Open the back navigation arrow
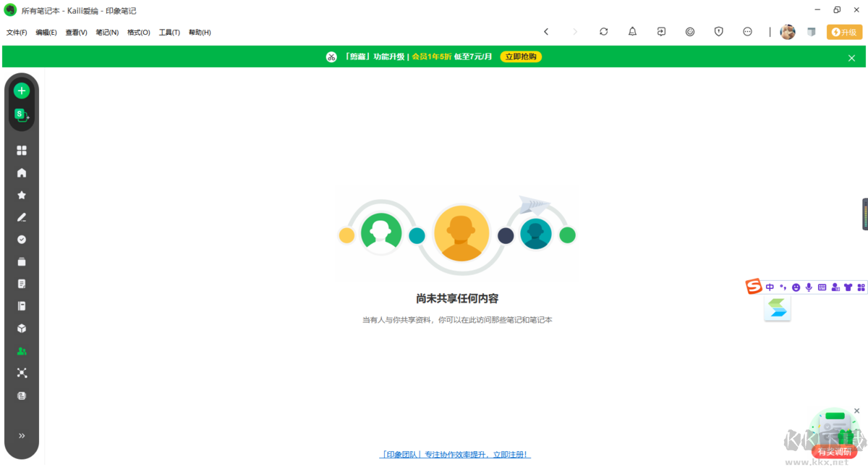Image resolution: width=868 pixels, height=467 pixels. pos(546,31)
